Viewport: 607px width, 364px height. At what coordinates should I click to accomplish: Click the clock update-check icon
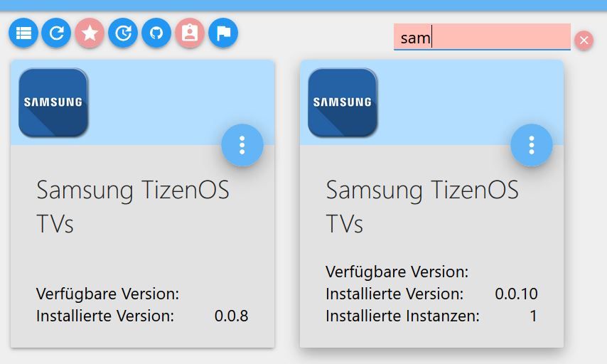pos(123,33)
